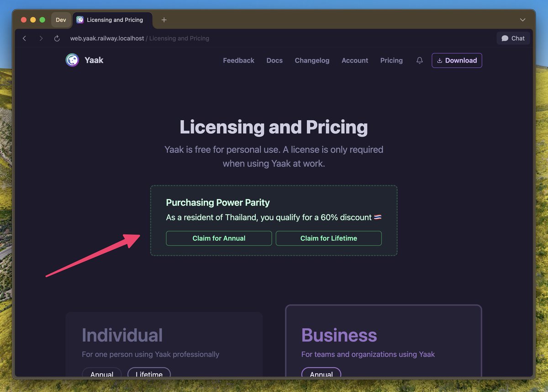Click the Thailand flag emoji
The width and height of the screenshot is (548, 392).
point(378,217)
